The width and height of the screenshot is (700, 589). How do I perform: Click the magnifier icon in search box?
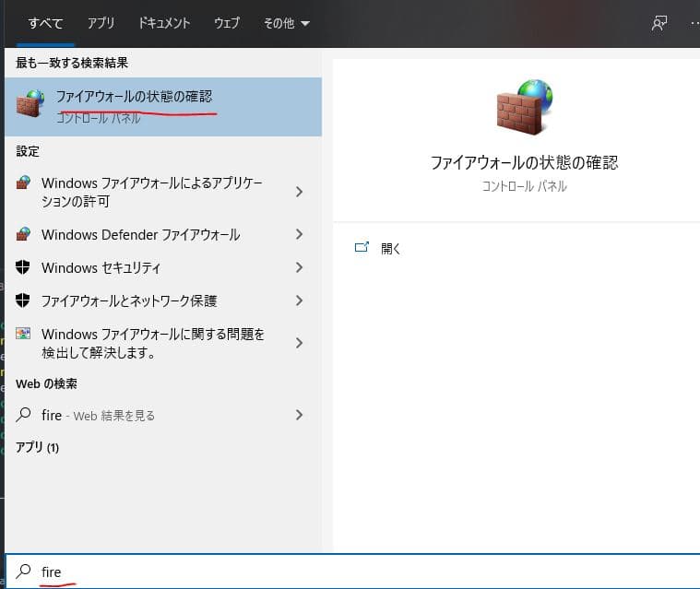pos(24,572)
